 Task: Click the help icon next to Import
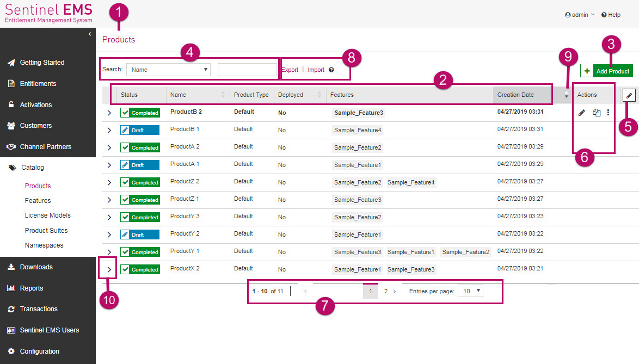331,70
